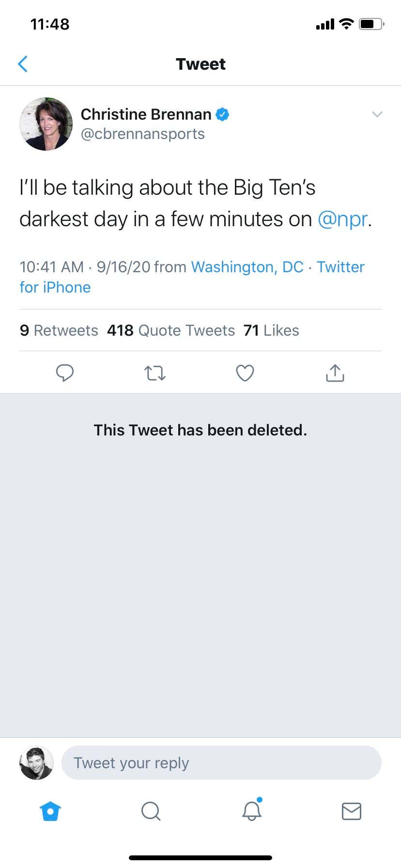Open Christine Brennan's profile picture
401x868 pixels.
(46, 124)
